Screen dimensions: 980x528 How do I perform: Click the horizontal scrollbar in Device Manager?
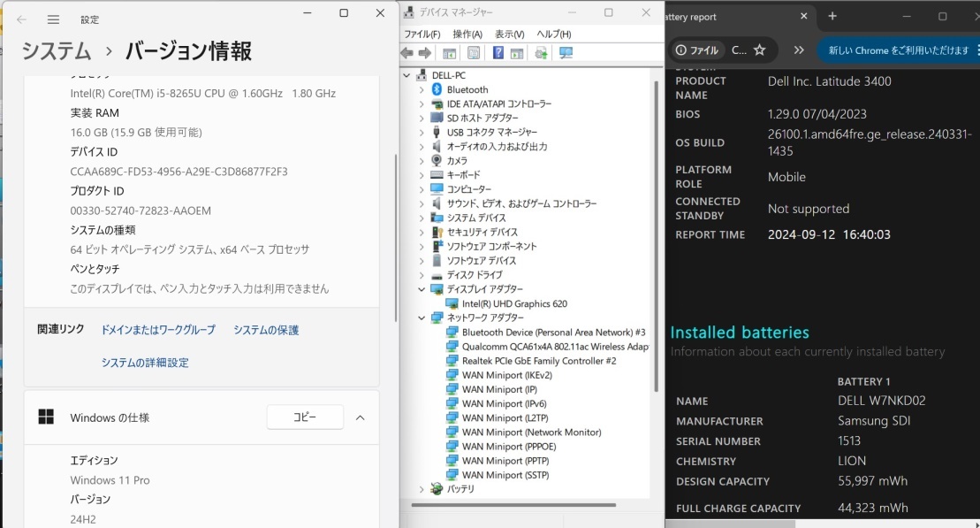[x=513, y=505]
